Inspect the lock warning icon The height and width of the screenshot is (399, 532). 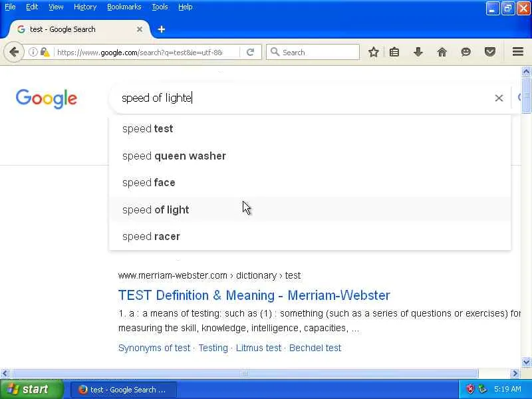click(x=45, y=52)
